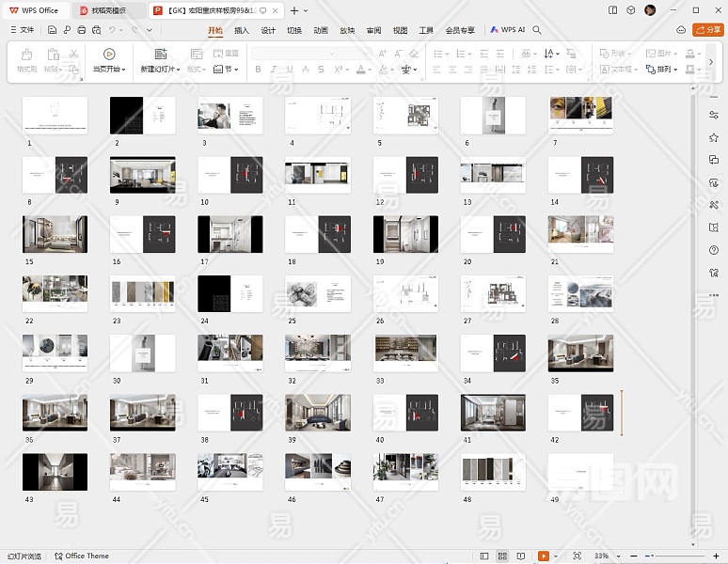Image resolution: width=728 pixels, height=564 pixels.
Task: Switch to the 设计 ribbon tab
Action: 268,30
